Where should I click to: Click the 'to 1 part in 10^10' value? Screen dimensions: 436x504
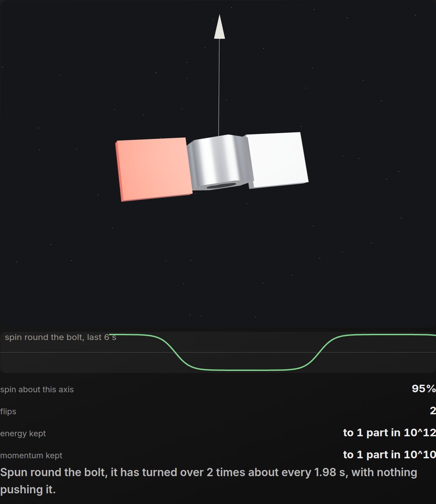pos(390,455)
